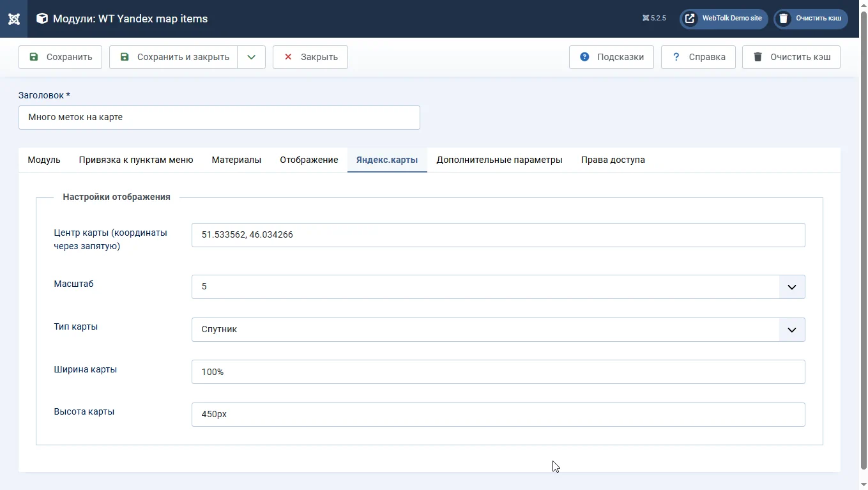Click the Тип карты label
This screenshot has height=490, width=868.
click(x=76, y=326)
